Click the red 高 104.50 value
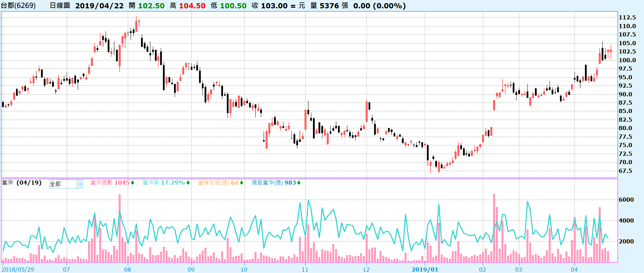 (x=192, y=6)
